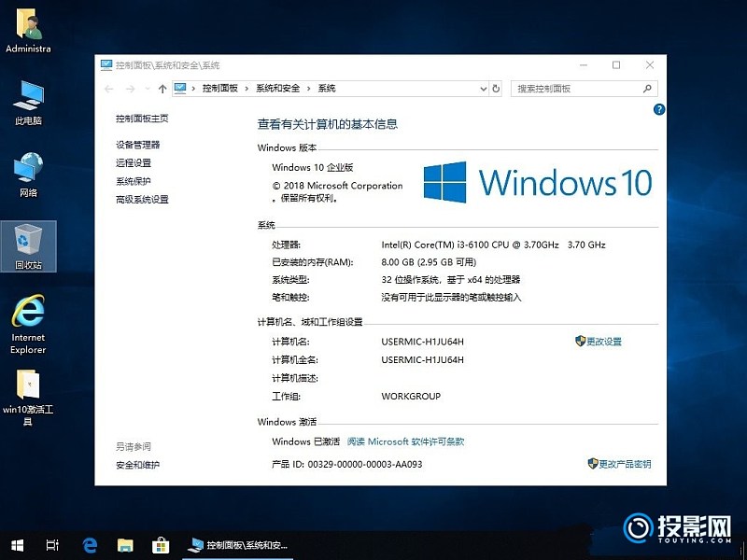Click the computer icon in address bar

(x=180, y=88)
